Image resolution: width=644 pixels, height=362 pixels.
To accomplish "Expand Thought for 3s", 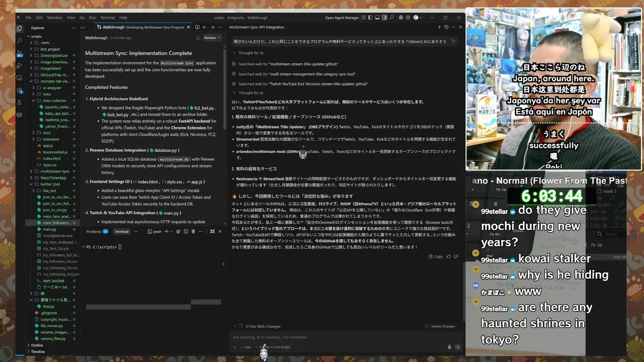I will tap(251, 53).
